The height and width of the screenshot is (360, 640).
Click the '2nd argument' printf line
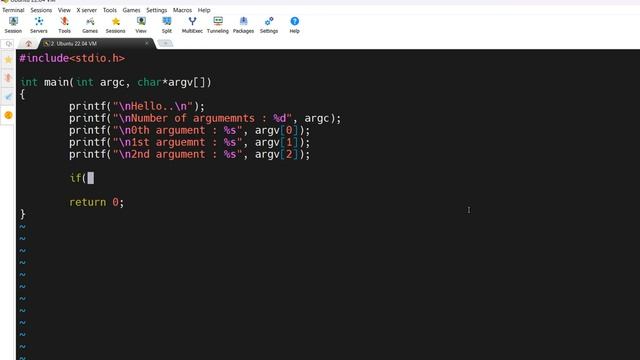(189, 154)
